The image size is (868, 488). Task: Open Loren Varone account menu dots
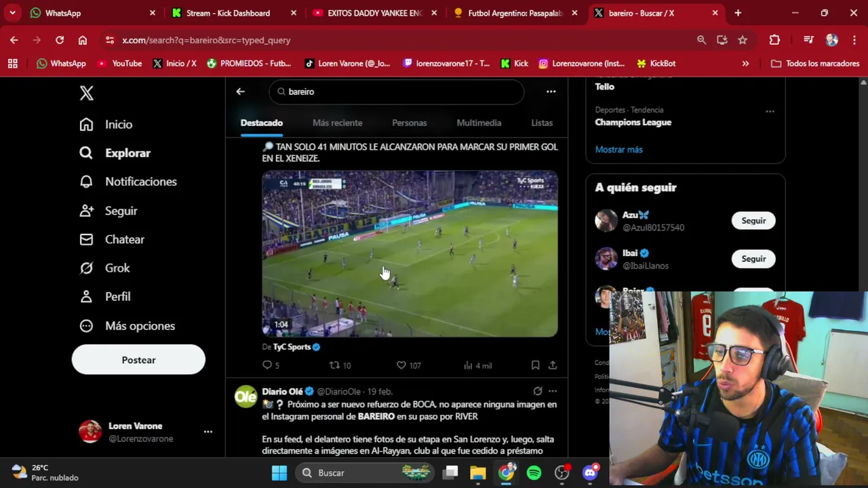click(x=208, y=432)
